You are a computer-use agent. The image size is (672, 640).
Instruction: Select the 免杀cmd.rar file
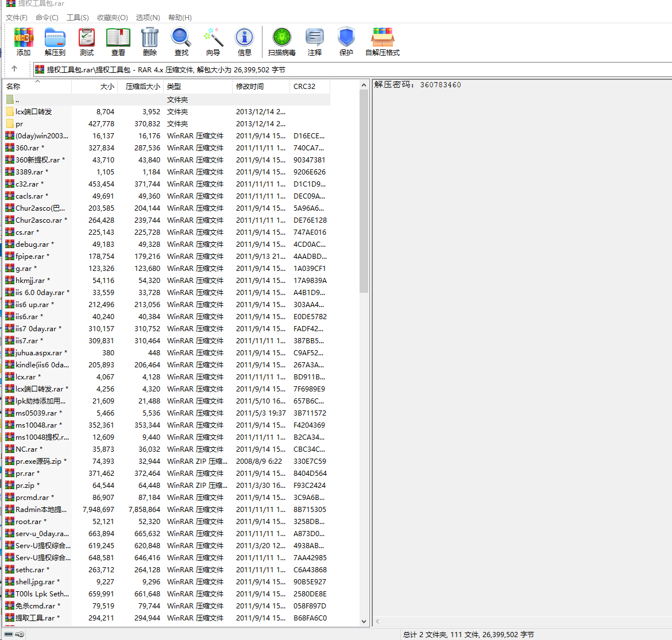pos(167,606)
